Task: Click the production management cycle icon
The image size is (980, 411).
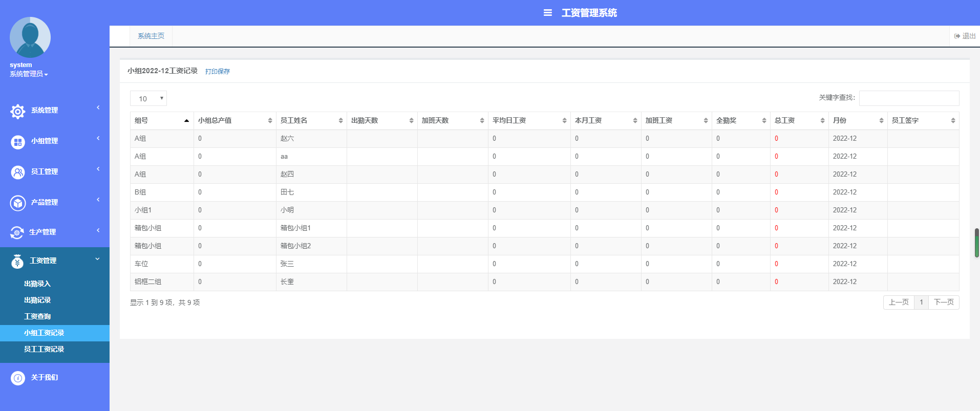Action: pos(17,233)
